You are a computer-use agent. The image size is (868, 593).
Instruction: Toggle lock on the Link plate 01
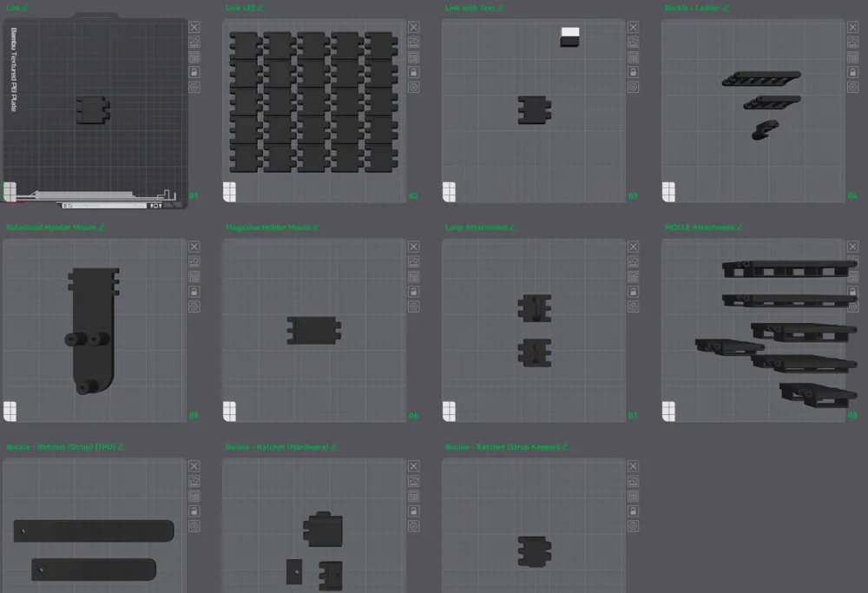[194, 72]
